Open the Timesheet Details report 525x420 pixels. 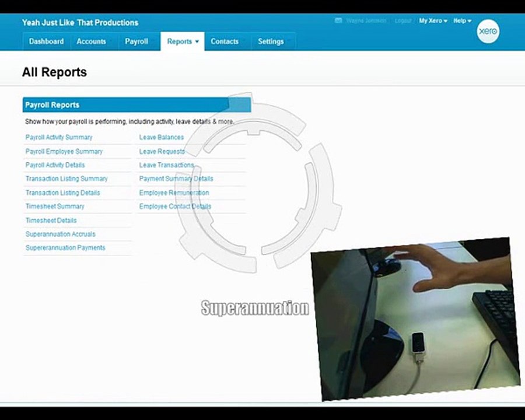(x=51, y=220)
